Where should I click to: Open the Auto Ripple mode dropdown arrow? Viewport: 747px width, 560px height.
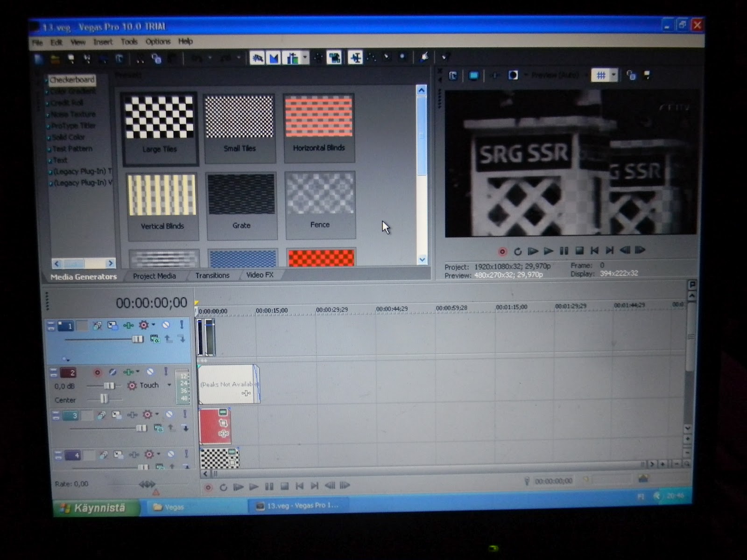[305, 58]
